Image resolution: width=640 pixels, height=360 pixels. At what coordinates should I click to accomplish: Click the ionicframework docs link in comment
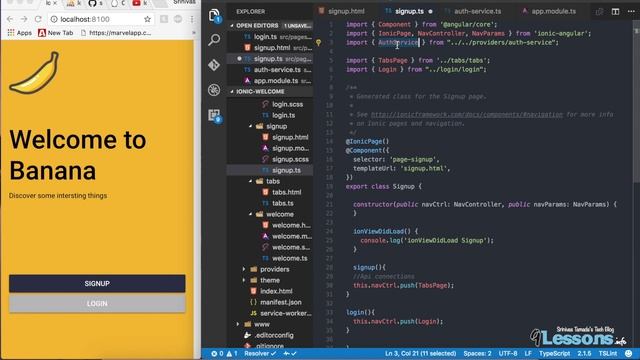tap(467, 115)
